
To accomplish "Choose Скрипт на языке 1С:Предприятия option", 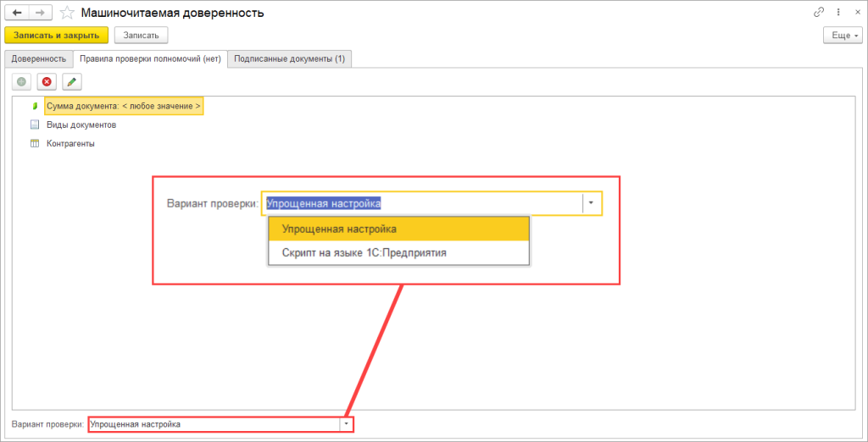I will click(x=398, y=253).
